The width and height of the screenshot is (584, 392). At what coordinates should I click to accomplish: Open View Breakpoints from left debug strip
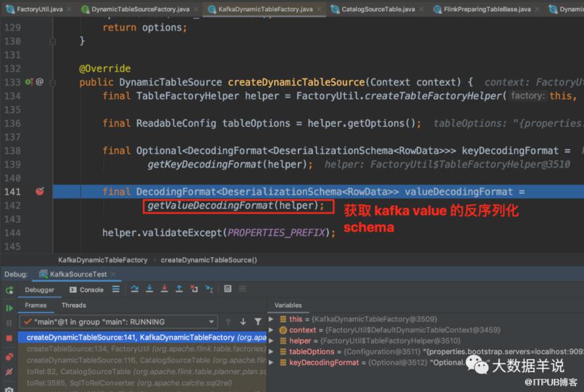click(x=9, y=357)
